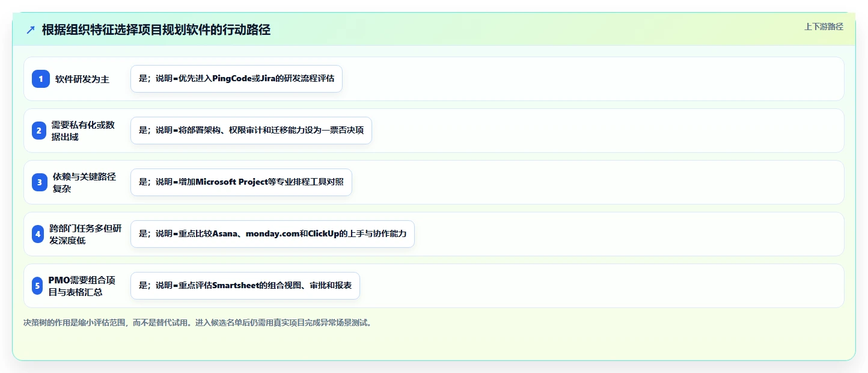Image resolution: width=868 pixels, height=373 pixels.
Task: Click the arrow icon beside the title
Action: (x=31, y=30)
